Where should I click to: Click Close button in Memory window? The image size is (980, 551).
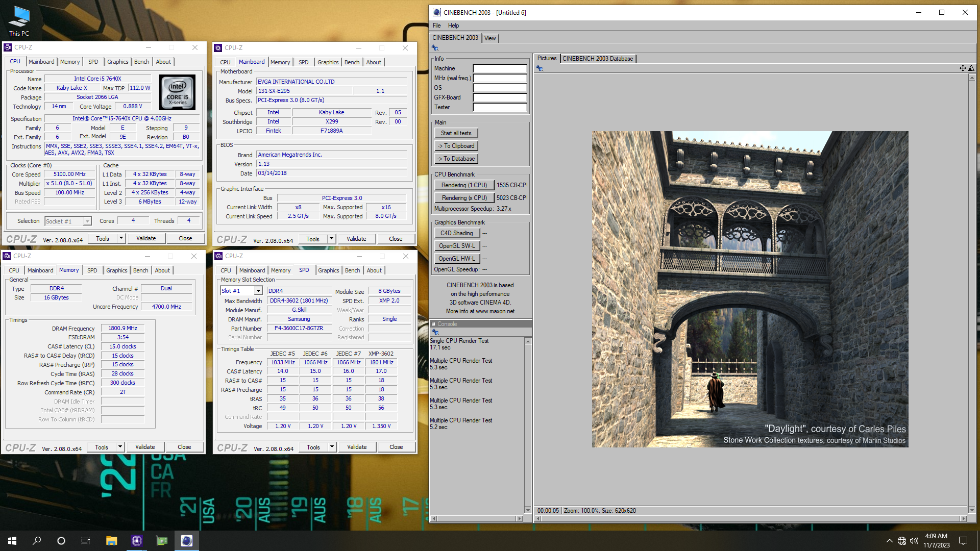(x=184, y=447)
